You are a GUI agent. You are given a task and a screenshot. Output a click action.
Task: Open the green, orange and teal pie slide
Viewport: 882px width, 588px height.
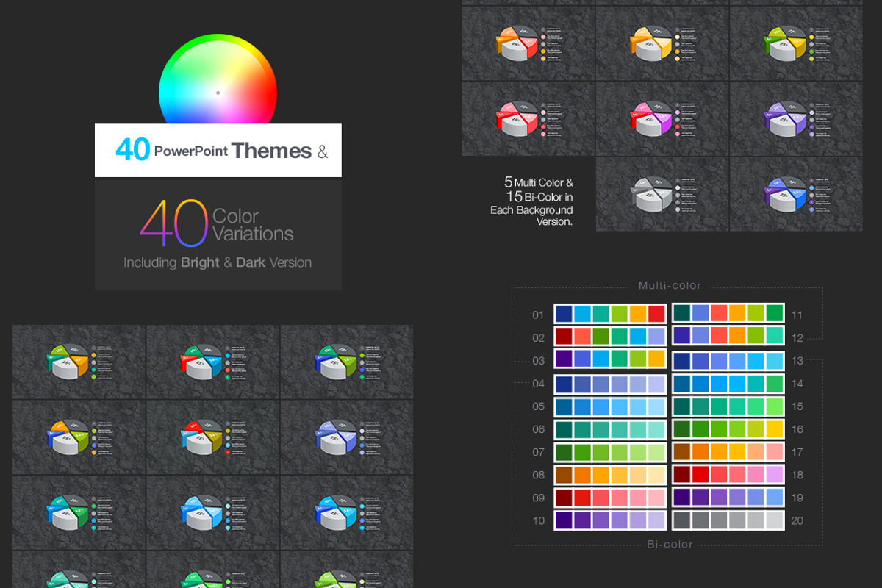(79, 362)
